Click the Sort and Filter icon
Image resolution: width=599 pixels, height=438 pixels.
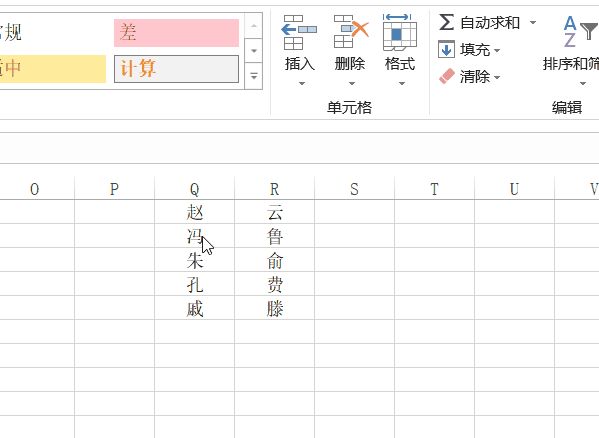[x=580, y=32]
